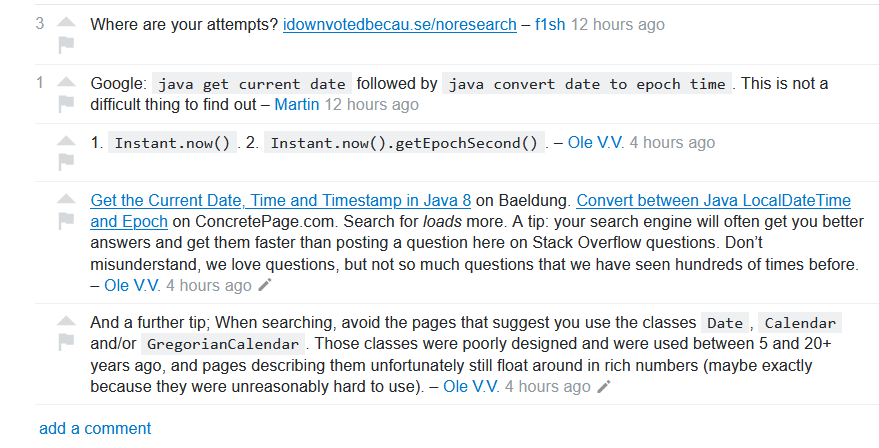Open Ole V.V. profile on Instant.now() comment

[x=595, y=142]
